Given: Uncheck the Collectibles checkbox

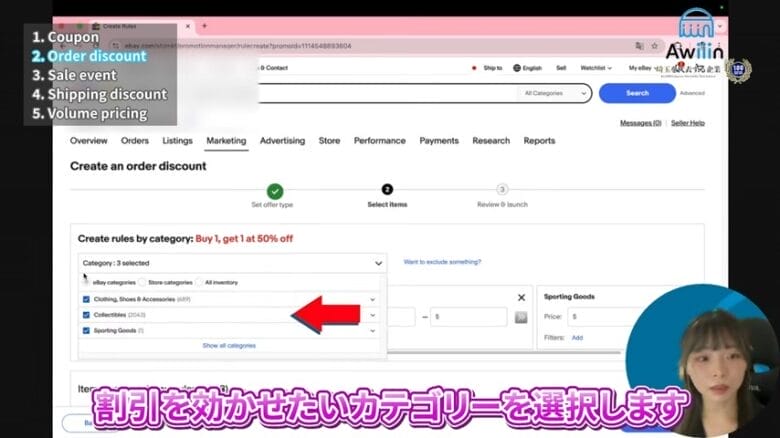Looking at the screenshot, I should (x=86, y=315).
